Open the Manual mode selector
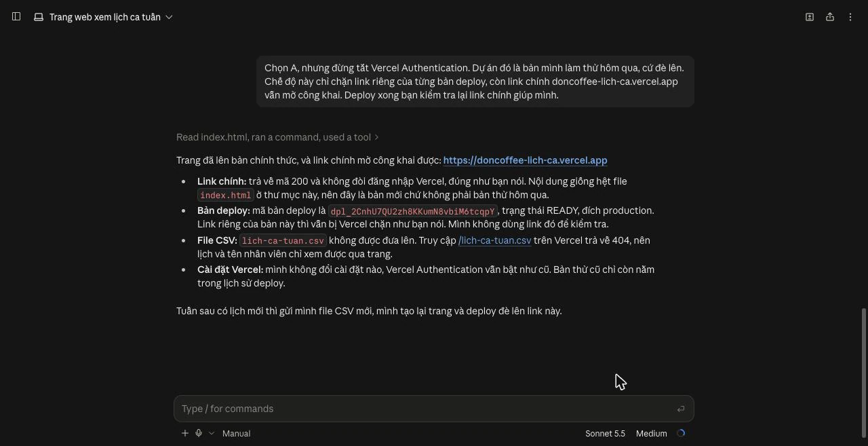868x446 pixels. (236, 433)
